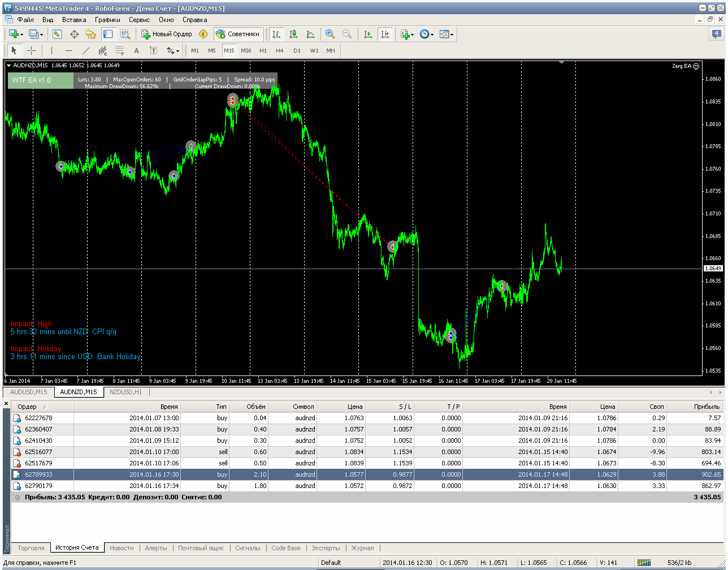Switch timeframe to M5

[x=212, y=50]
